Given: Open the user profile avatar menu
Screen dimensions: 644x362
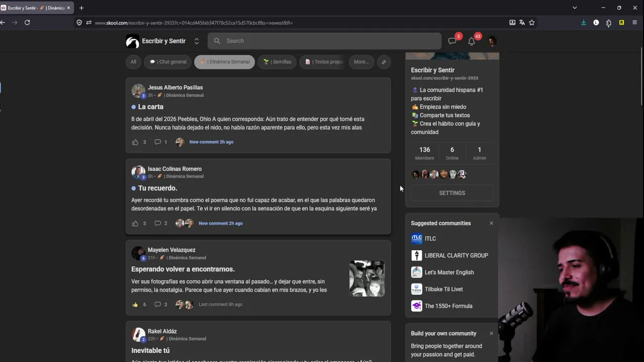Looking at the screenshot, I should (x=492, y=41).
